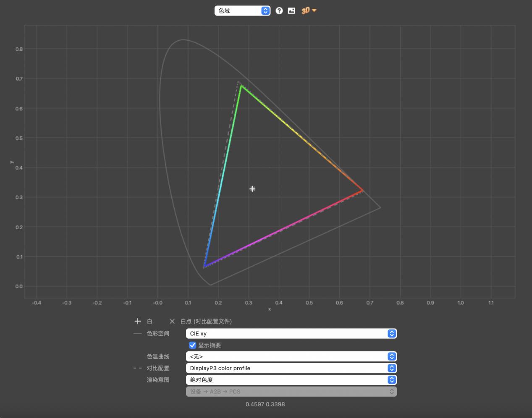The width and height of the screenshot is (532, 418).
Task: Click the 0.4597 0.3398 coordinate readout
Action: tap(265, 405)
